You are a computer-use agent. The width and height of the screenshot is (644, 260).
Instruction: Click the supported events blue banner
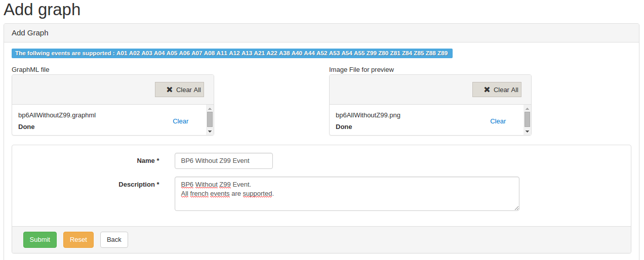tap(232, 53)
